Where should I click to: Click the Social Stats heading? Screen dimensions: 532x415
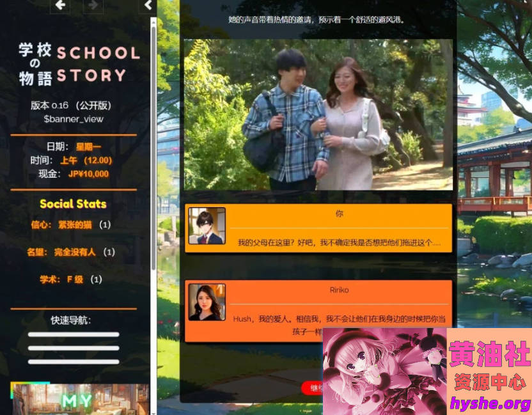[x=73, y=204]
